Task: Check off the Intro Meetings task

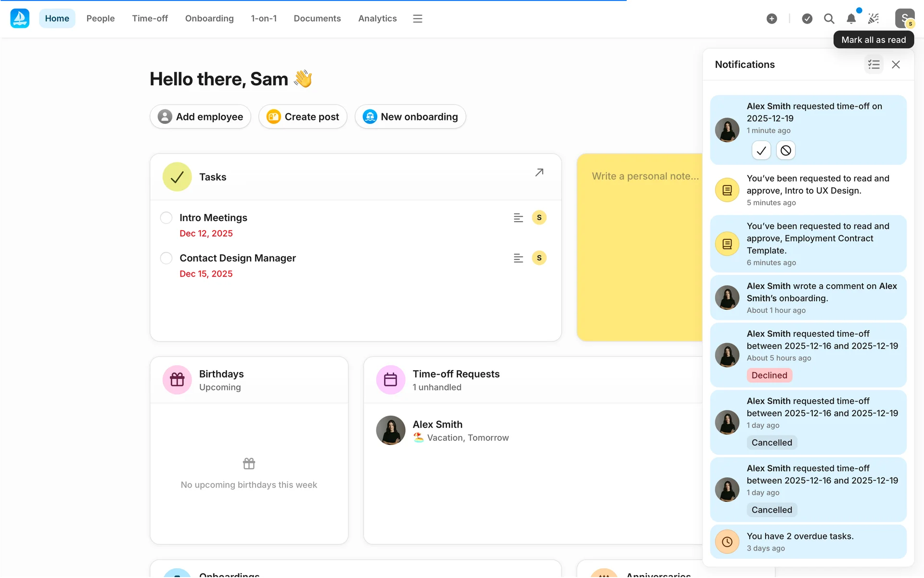Action: (166, 218)
